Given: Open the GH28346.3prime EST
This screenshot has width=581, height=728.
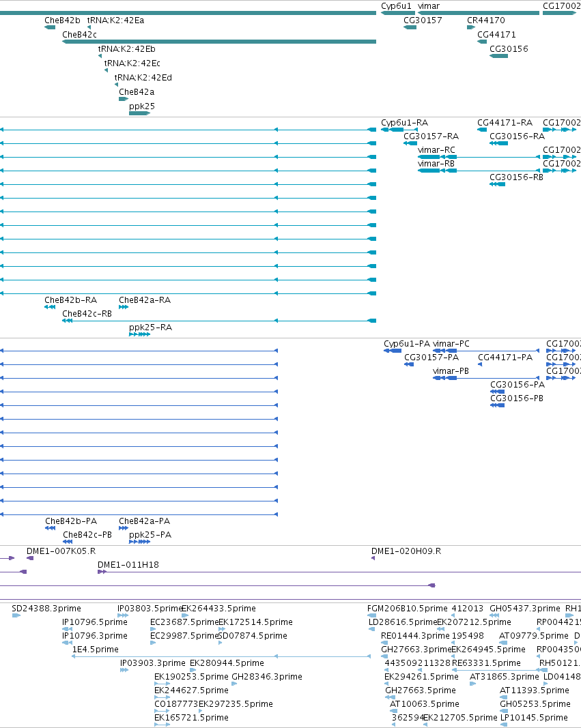Looking at the screenshot, I should (x=235, y=684).
